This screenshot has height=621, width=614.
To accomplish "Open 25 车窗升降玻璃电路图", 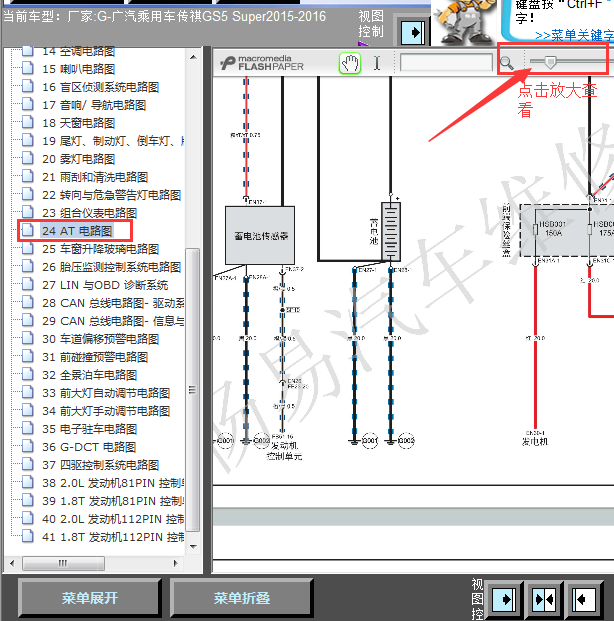I will click(101, 249).
